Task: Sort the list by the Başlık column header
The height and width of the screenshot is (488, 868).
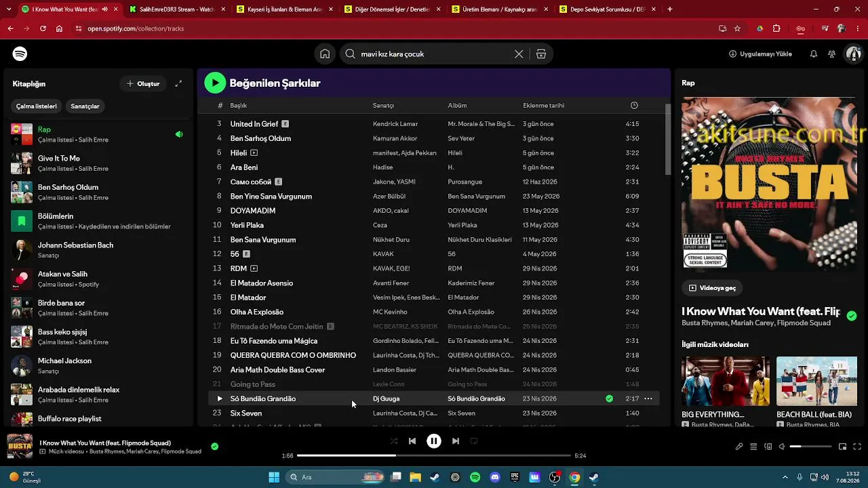Action: pyautogui.click(x=238, y=106)
